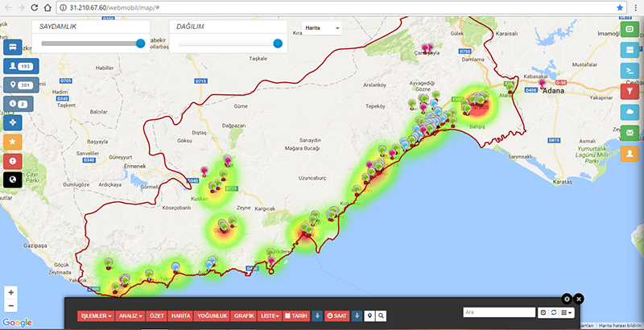Open the SAAT time picker button
The width and height of the screenshot is (644, 330).
tap(337, 316)
